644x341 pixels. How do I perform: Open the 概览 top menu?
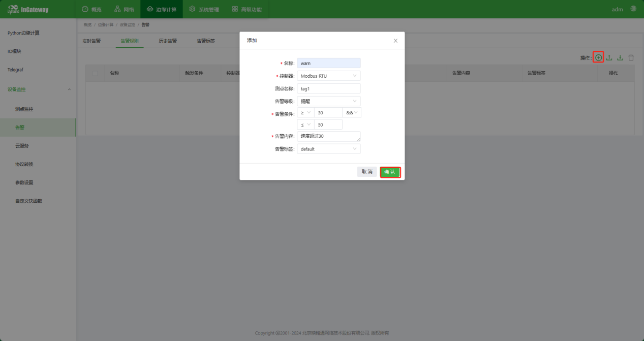[x=92, y=9]
